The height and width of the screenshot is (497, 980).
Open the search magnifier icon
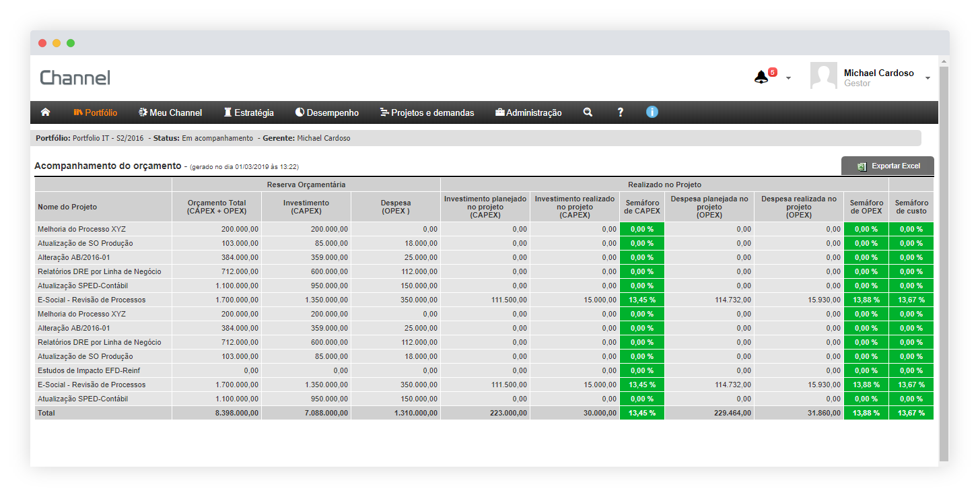tap(588, 112)
